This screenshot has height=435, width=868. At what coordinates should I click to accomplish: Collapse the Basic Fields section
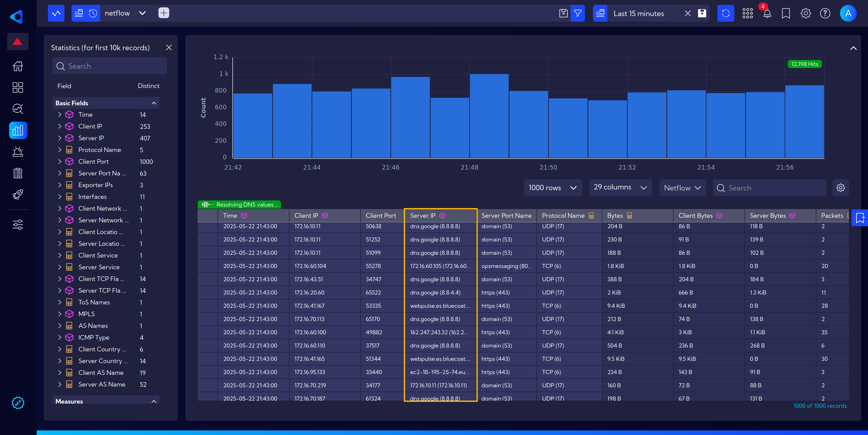click(154, 103)
